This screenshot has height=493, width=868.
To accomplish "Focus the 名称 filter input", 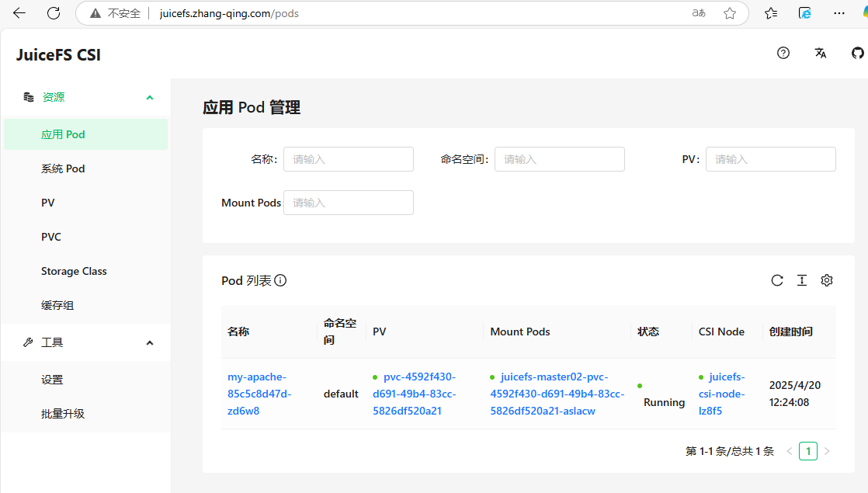I will click(x=348, y=159).
